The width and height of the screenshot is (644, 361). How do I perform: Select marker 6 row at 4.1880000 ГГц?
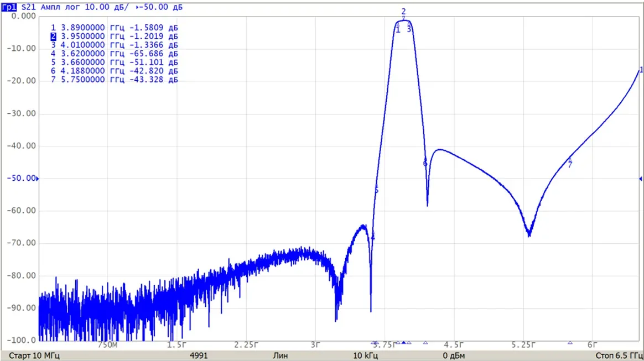(114, 71)
